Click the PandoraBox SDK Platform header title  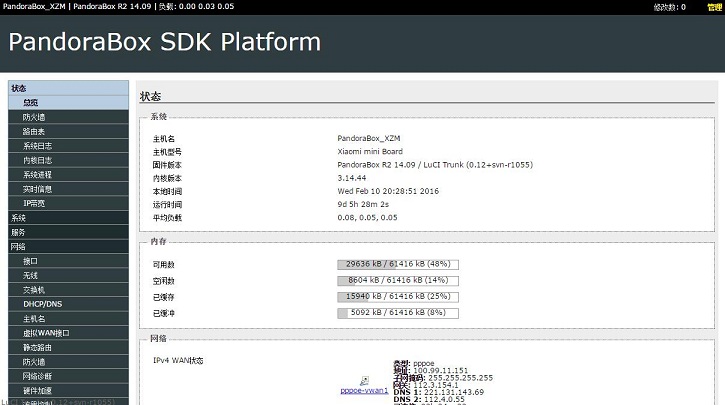click(x=165, y=42)
